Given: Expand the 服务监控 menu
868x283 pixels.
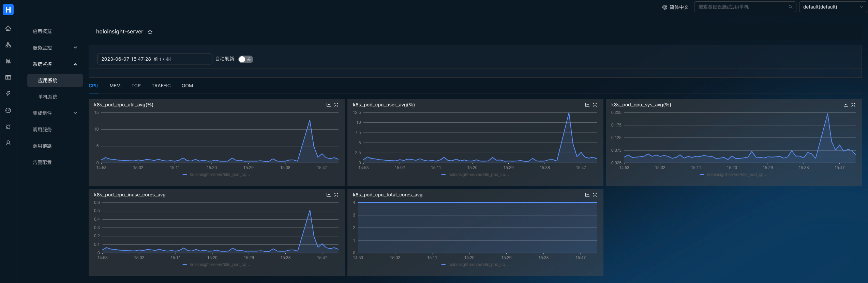Looking at the screenshot, I should tap(55, 48).
